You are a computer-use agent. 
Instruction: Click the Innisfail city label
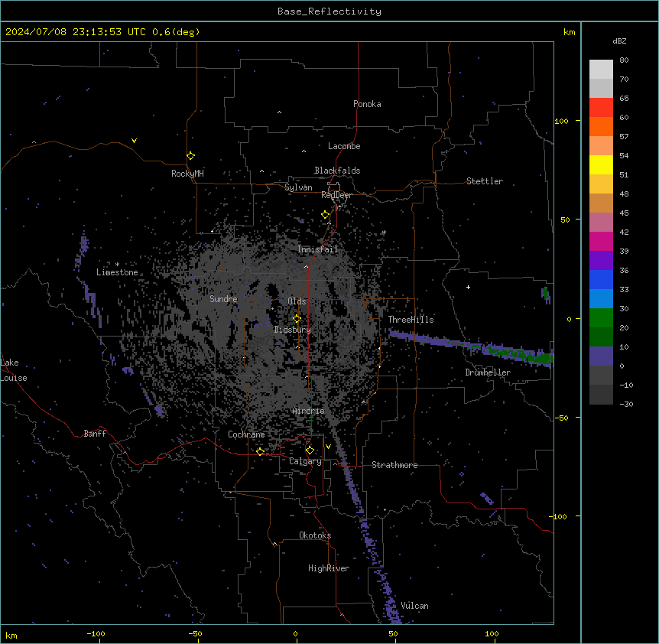click(317, 249)
